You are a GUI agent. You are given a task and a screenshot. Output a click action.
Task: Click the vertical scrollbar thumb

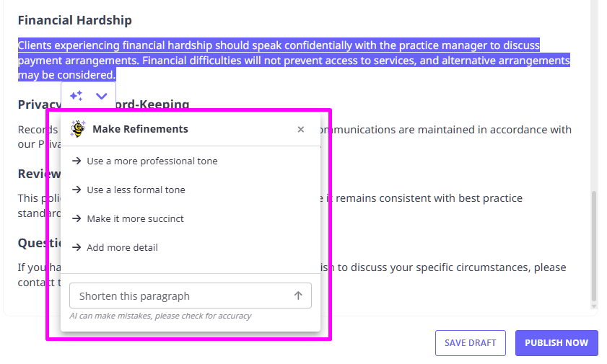pyautogui.click(x=594, y=245)
